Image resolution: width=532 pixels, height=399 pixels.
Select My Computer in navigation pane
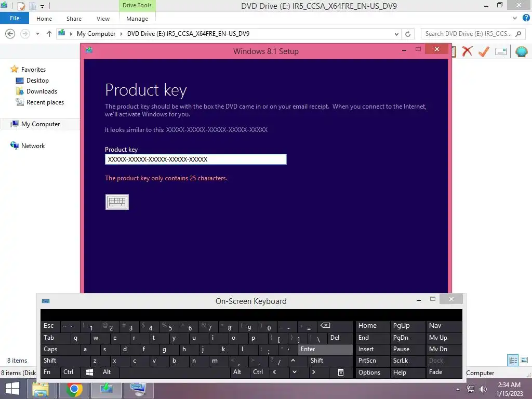(x=41, y=124)
